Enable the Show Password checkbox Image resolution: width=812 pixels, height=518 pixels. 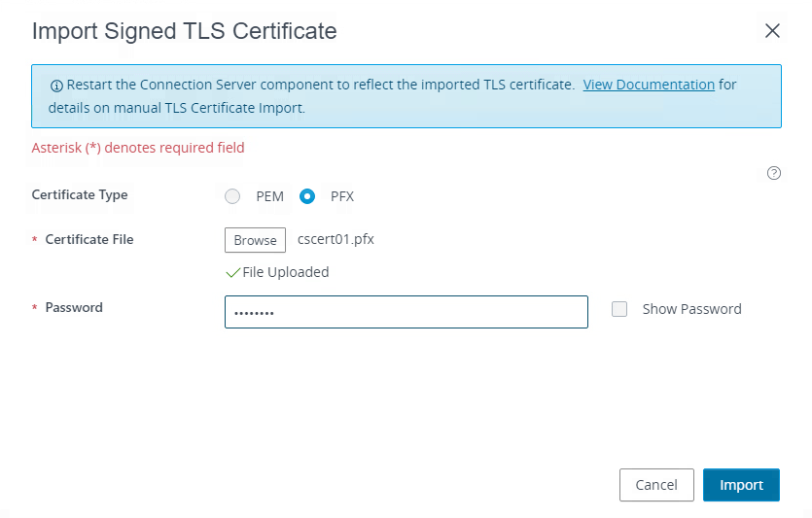pyautogui.click(x=619, y=309)
